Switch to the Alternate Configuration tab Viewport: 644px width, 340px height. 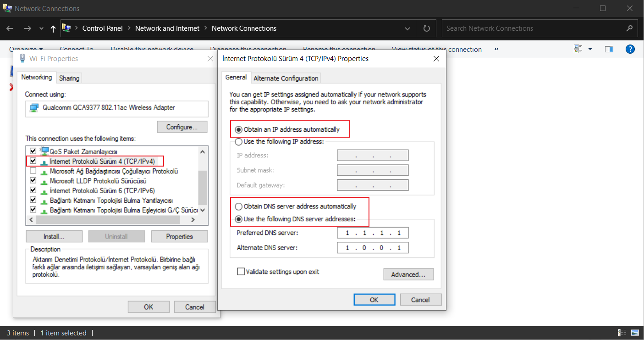point(286,78)
